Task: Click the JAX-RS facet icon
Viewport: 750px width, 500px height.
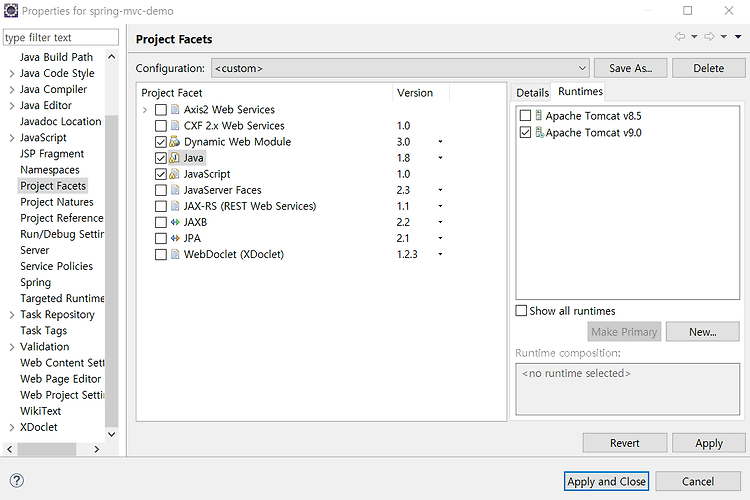Action: pos(175,206)
